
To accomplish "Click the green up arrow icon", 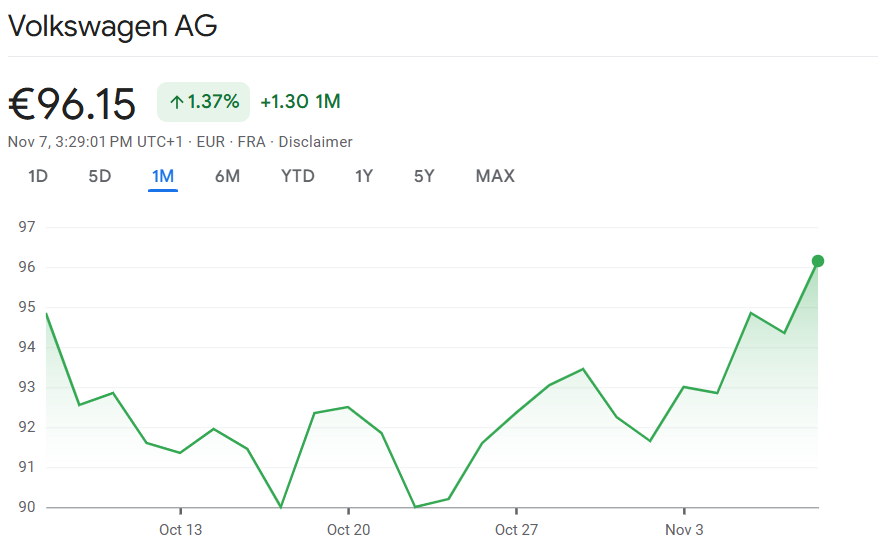I will click(176, 101).
